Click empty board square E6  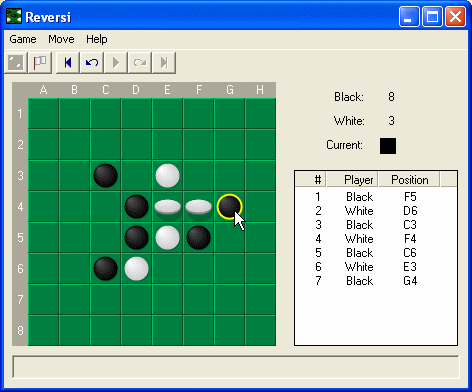(x=167, y=268)
